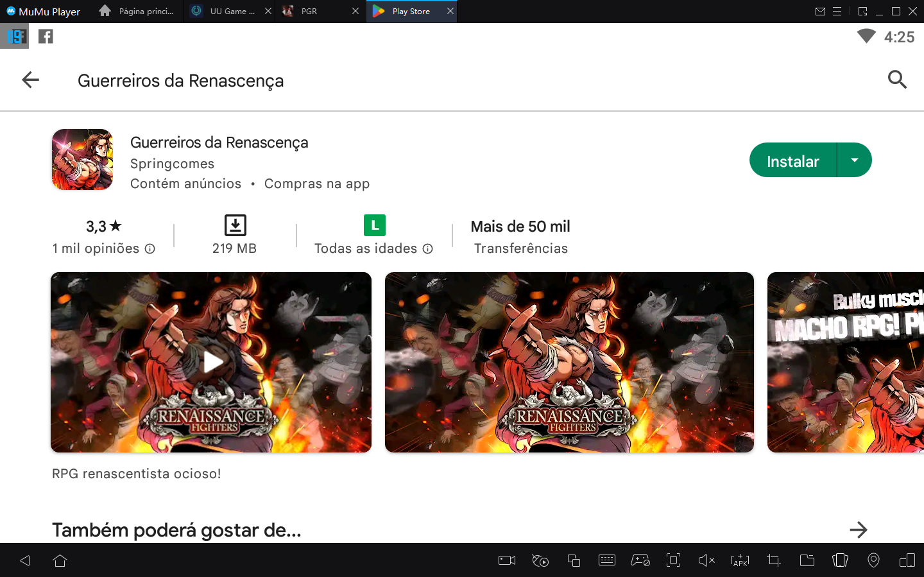The width and height of the screenshot is (924, 577).
Task: Expand the Instalar dropdown arrow
Action: click(855, 160)
